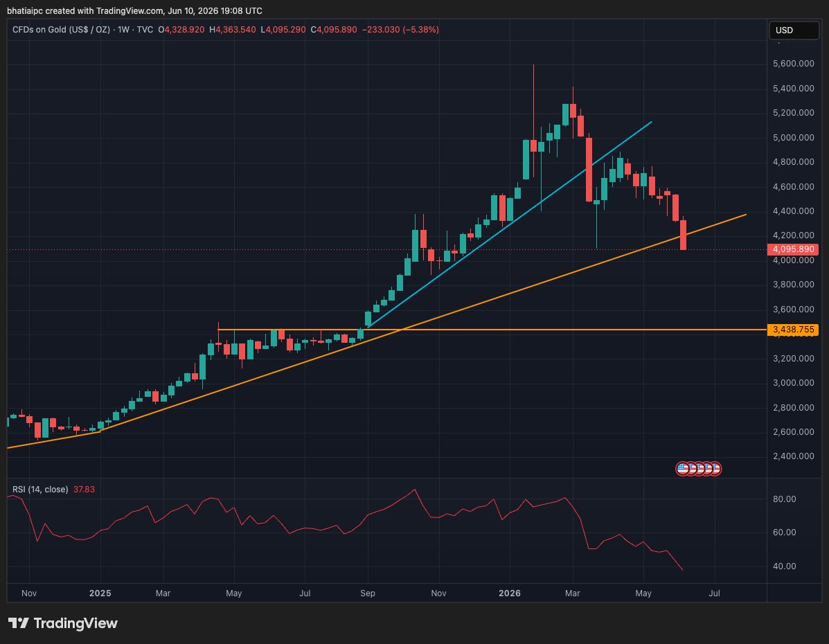Click the 3,800.000 price axis label

[x=793, y=285]
